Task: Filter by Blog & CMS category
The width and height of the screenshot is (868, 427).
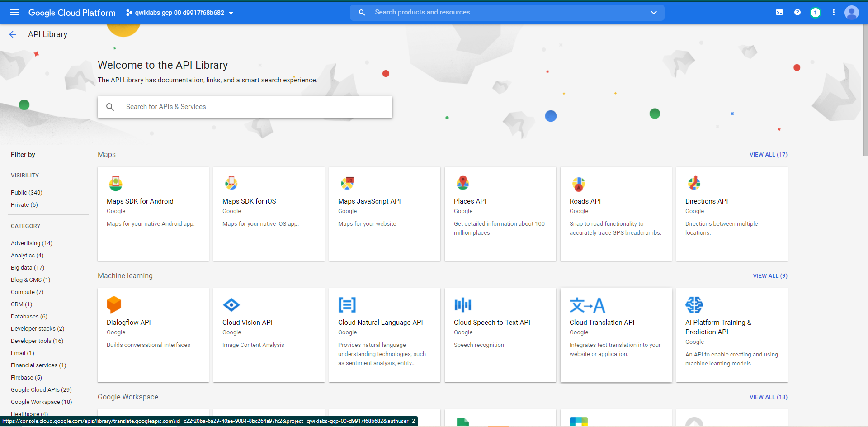Action: pyautogui.click(x=31, y=280)
